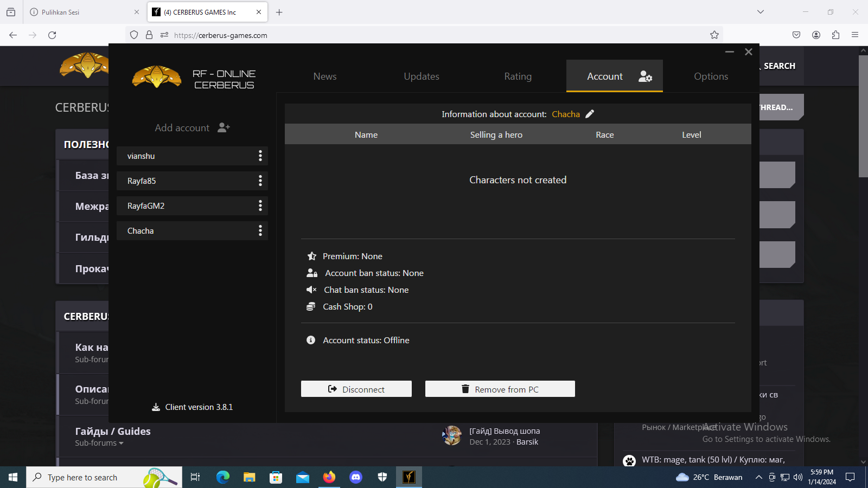Viewport: 868px width, 488px height.
Task: Open the News tab
Action: [x=325, y=76]
